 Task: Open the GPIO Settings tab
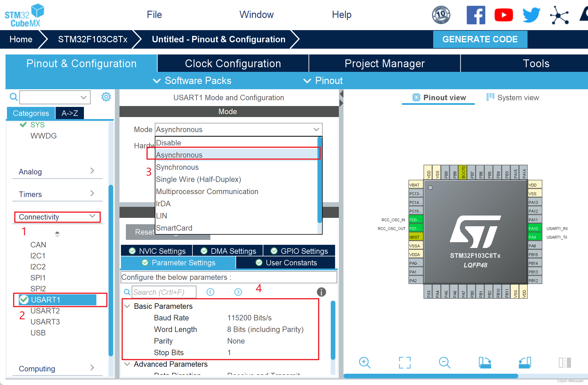(299, 251)
